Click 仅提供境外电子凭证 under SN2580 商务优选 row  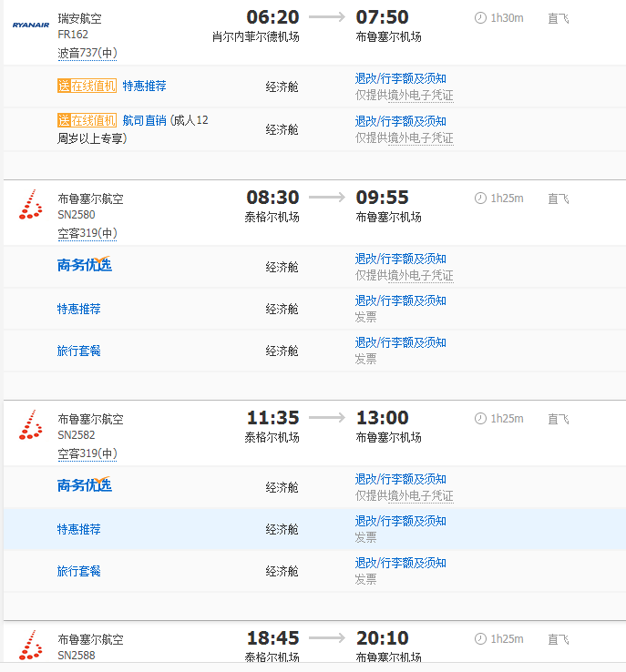point(404,275)
